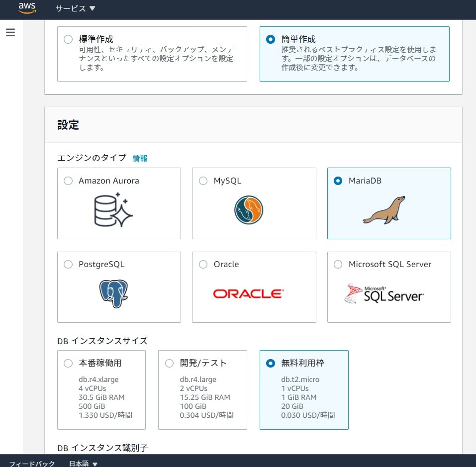Click the 15.25 GiB RAM text

205,397
